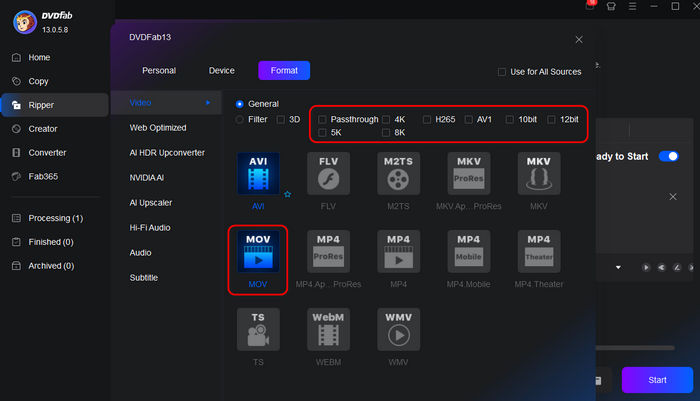Check the 4K filter checkbox
Viewport: 700px width, 401px height.
pos(386,120)
